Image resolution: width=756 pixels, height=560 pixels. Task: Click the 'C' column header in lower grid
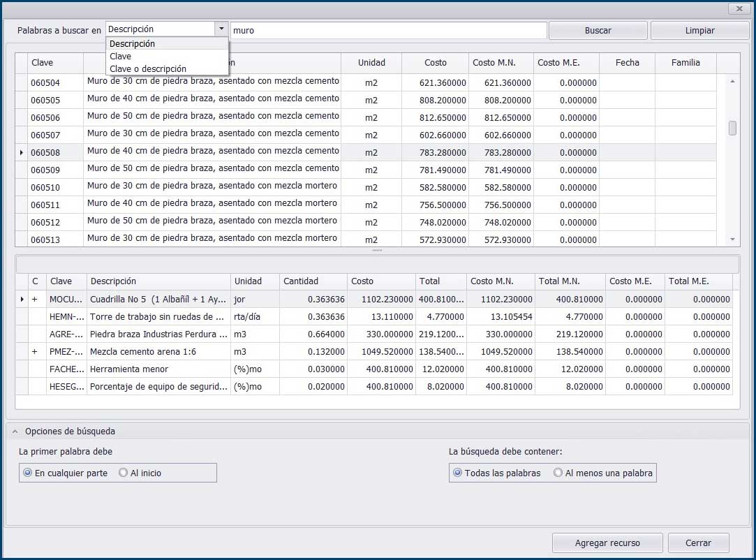[x=36, y=281]
